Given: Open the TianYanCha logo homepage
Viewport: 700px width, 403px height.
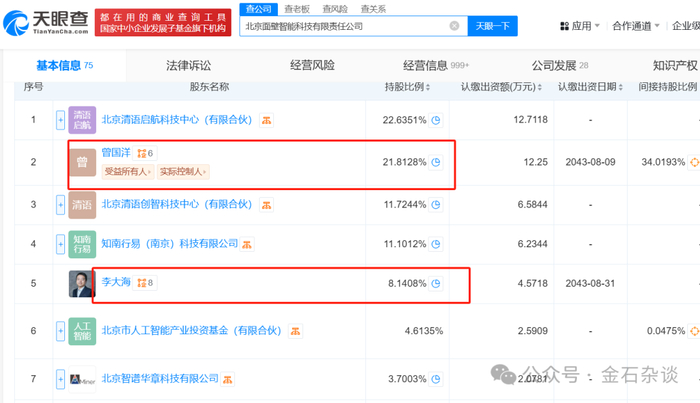Looking at the screenshot, I should 46,23.
